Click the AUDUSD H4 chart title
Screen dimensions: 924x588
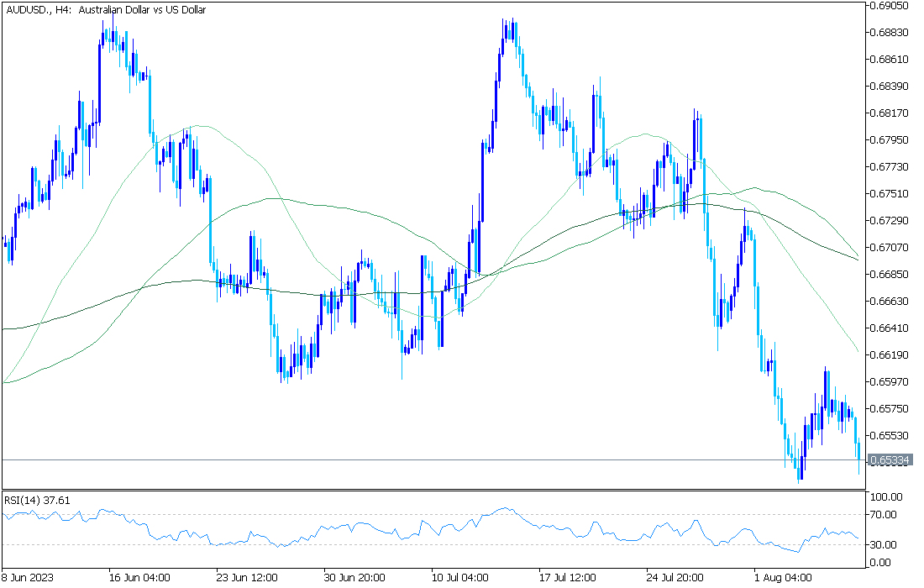(x=106, y=10)
